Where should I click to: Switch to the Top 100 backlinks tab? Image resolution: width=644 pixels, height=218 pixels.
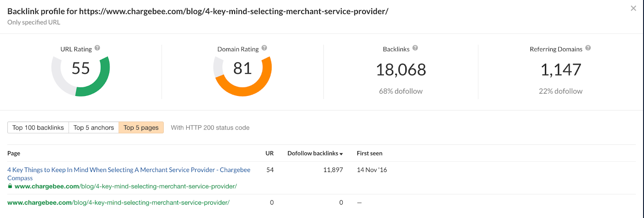point(38,127)
